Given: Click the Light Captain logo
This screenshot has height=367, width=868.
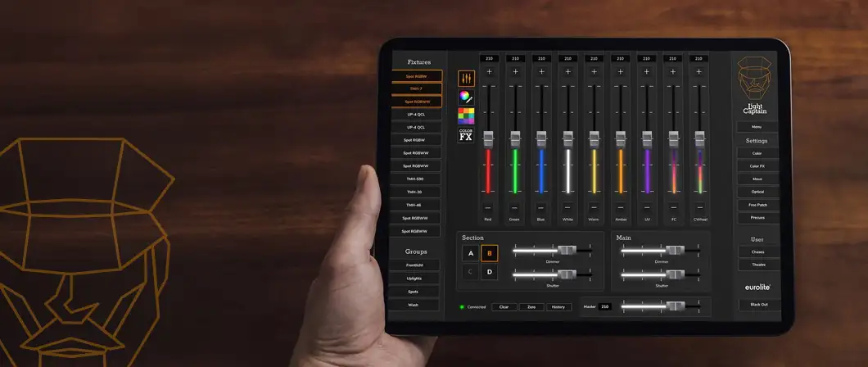Looking at the screenshot, I should [x=754, y=84].
